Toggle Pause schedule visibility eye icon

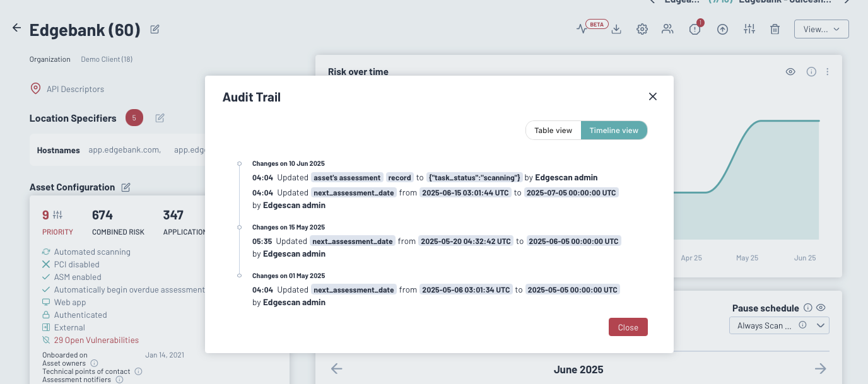(821, 308)
